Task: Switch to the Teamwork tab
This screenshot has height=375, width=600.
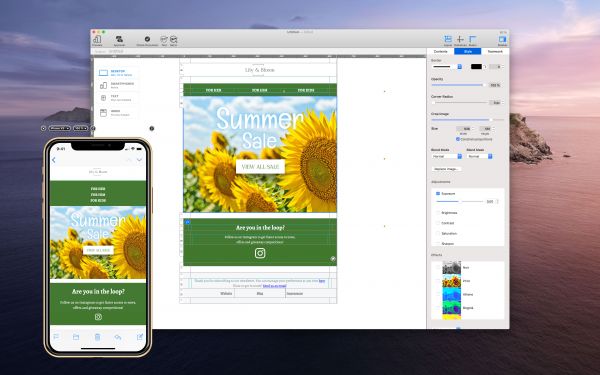Action: [x=495, y=51]
